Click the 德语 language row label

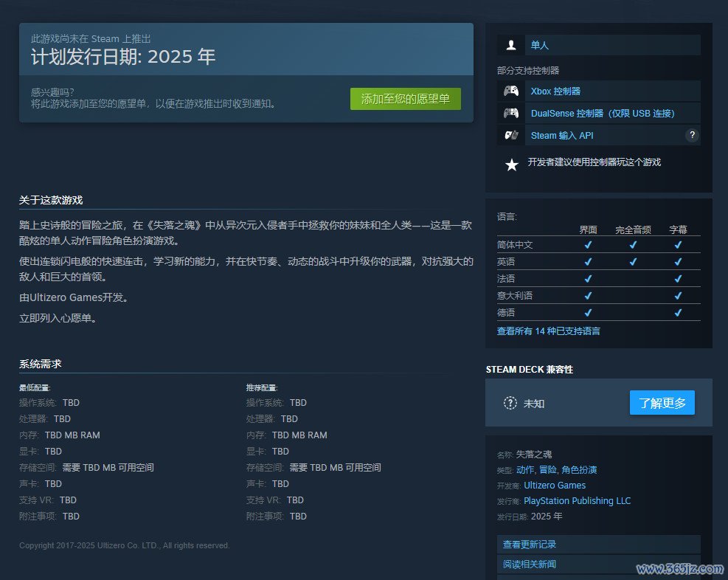[x=505, y=313]
